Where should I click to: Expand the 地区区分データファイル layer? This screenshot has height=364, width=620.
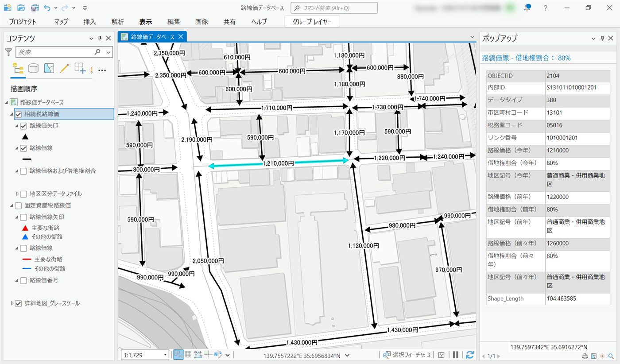coord(18,194)
